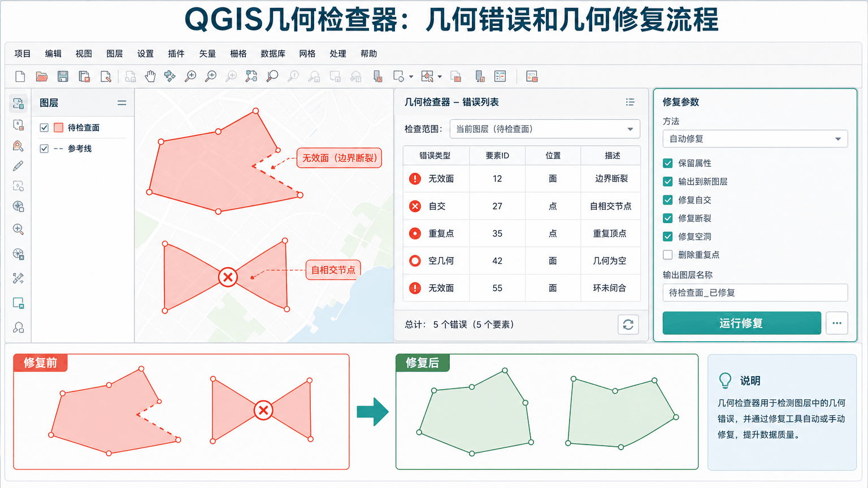This screenshot has height=488, width=868.
Task: Create a new project with blank page icon
Action: point(20,76)
